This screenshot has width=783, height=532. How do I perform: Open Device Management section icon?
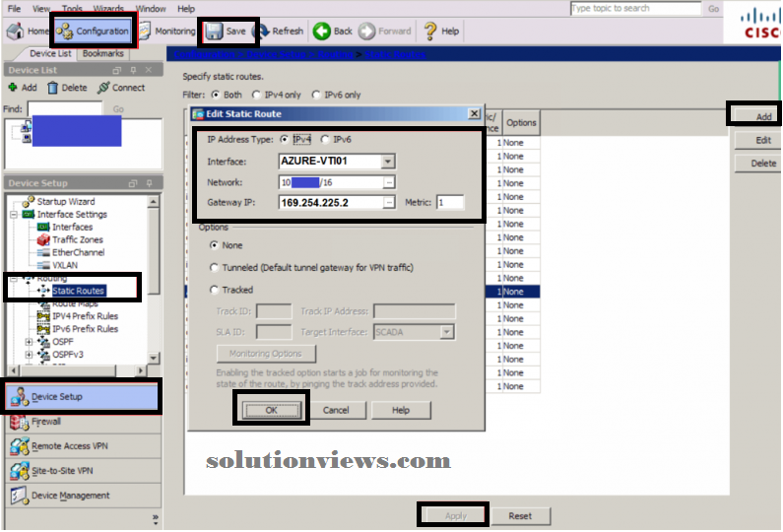pos(20,496)
